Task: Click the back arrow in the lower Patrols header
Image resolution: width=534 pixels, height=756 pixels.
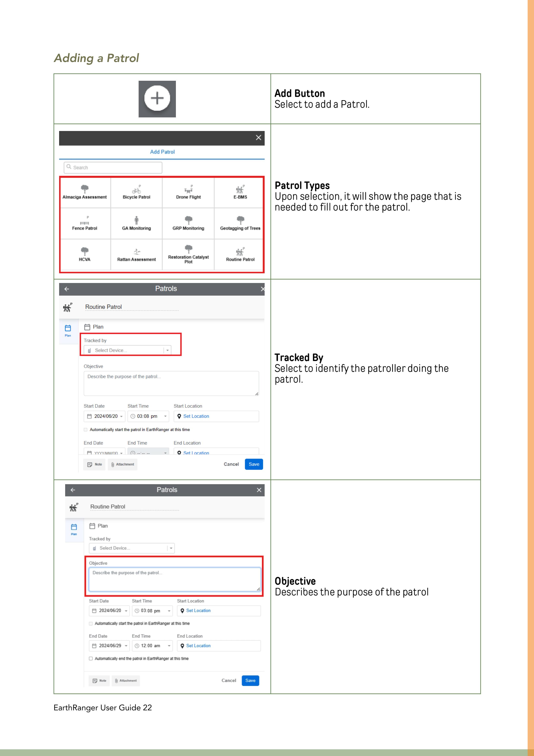Action: click(73, 490)
